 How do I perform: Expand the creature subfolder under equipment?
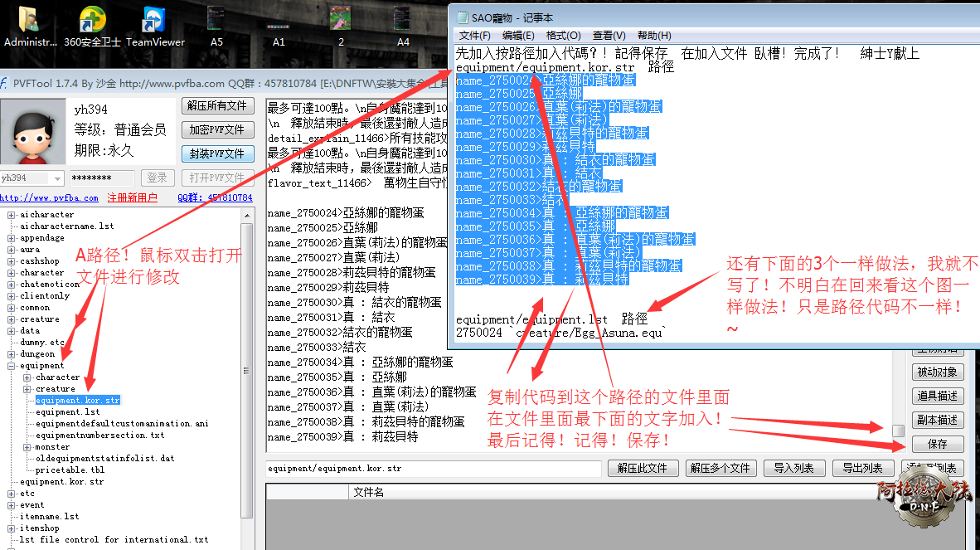(27, 389)
